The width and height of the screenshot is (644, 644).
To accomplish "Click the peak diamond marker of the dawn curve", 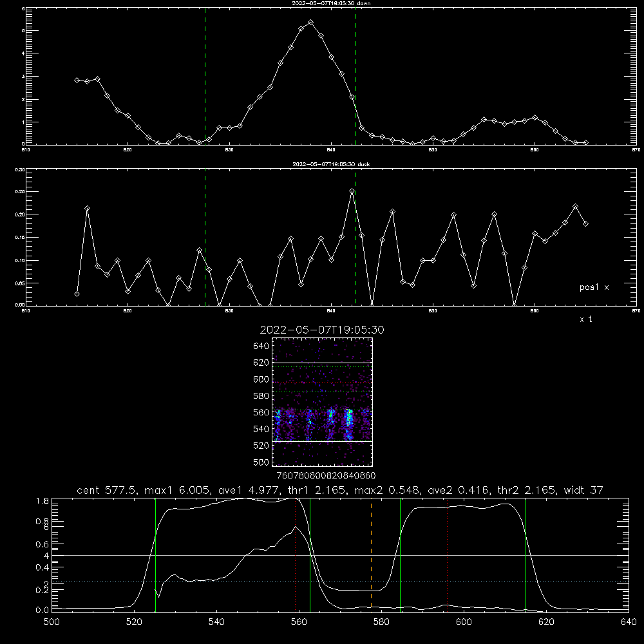I will coord(311,23).
